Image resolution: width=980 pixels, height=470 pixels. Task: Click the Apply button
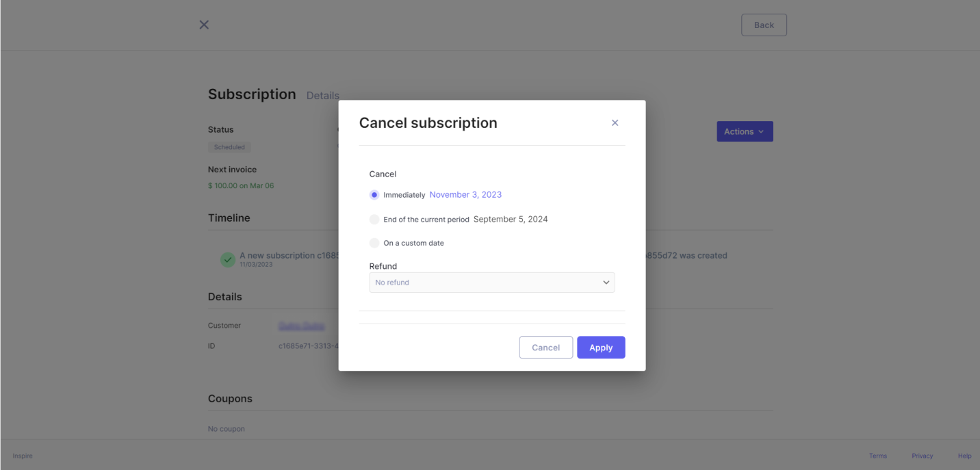click(601, 348)
